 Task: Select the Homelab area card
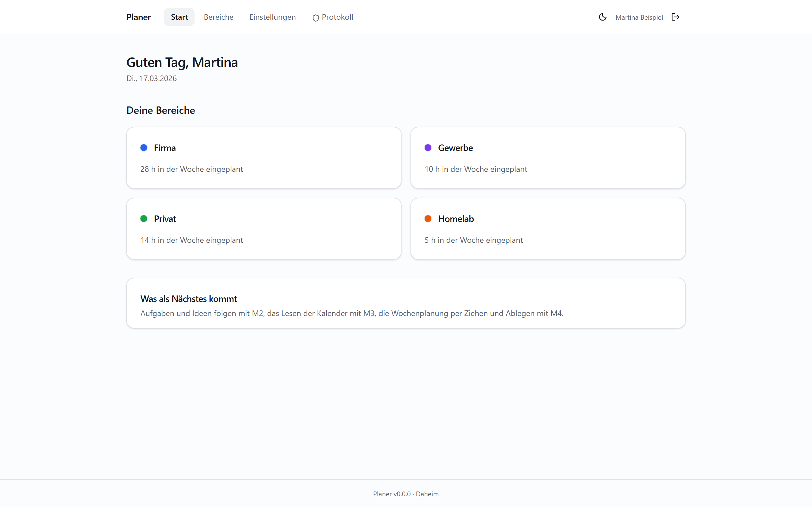point(548,229)
